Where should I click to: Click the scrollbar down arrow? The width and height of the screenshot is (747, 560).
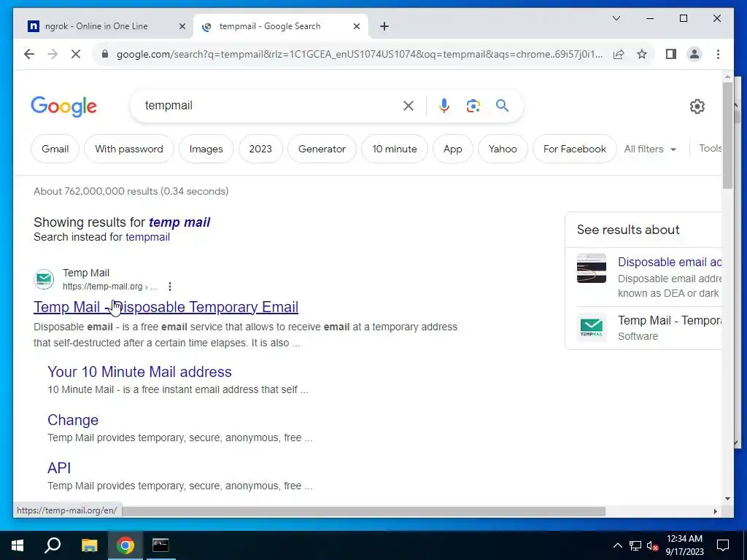(x=727, y=499)
